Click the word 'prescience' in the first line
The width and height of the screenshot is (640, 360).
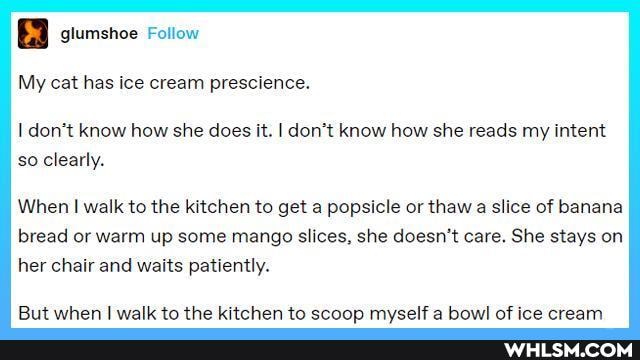click(258, 84)
